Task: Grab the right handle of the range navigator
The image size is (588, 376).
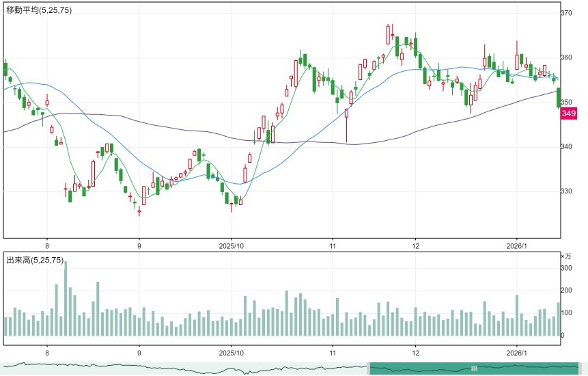Action: click(x=580, y=368)
